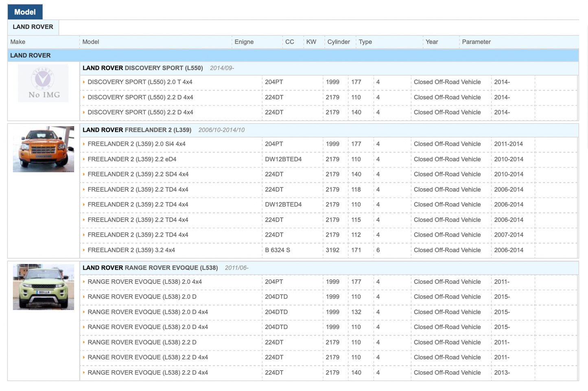Viewport: 588px width, 391px height.
Task: Click the LAND ROVER DISCOVERY SPORT (L550) heading
Action: [x=143, y=68]
